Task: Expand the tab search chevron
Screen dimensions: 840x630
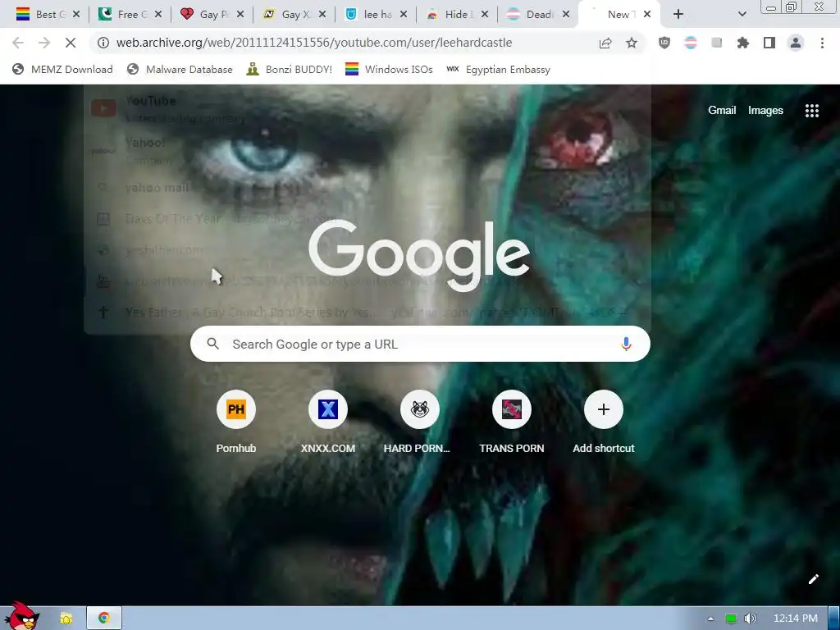Action: pyautogui.click(x=742, y=15)
